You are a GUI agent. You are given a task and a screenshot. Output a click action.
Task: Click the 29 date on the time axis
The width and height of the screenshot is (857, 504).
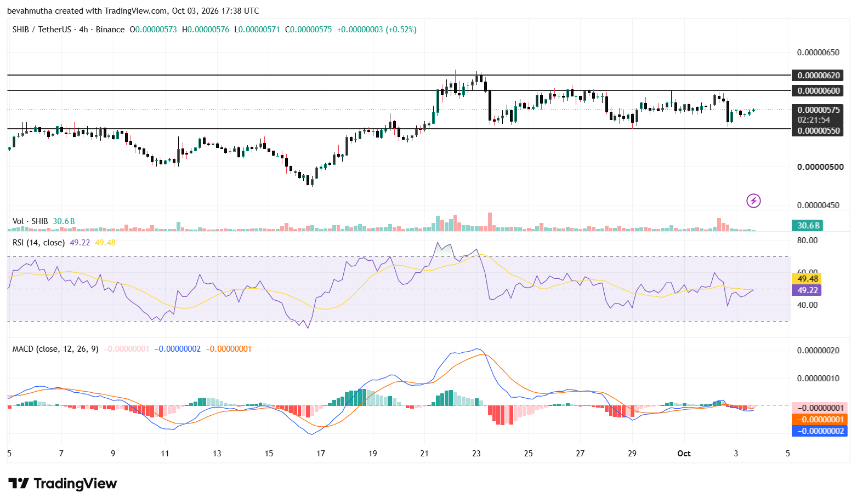coord(632,453)
